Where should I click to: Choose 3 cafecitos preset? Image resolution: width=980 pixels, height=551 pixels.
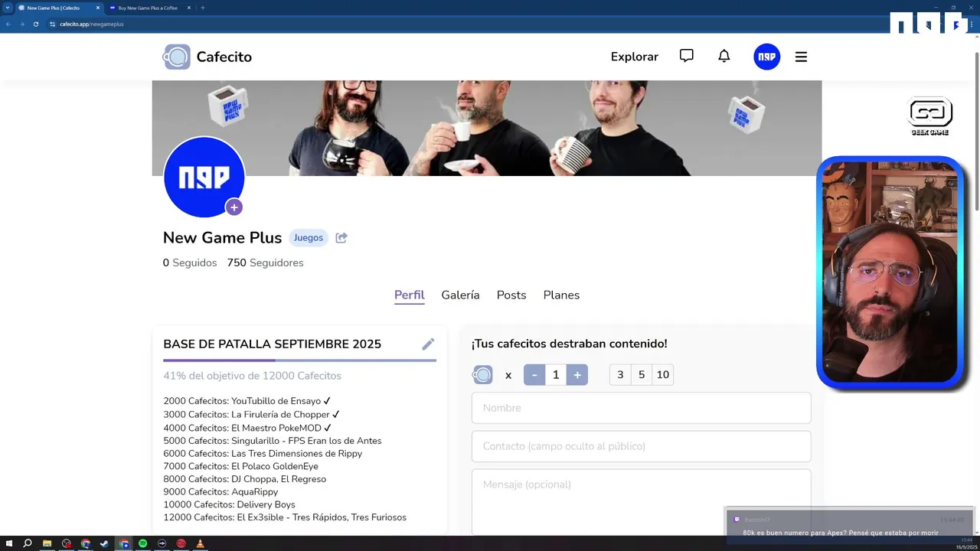pyautogui.click(x=620, y=375)
